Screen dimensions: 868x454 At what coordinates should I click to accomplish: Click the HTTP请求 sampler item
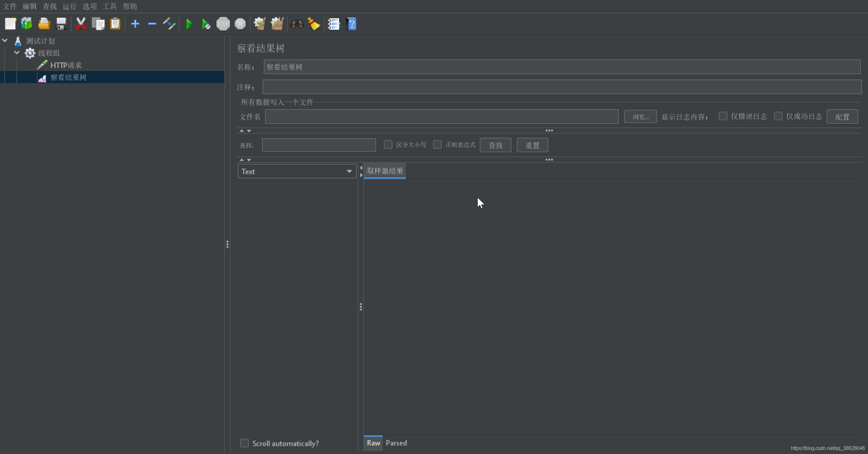[x=66, y=65]
